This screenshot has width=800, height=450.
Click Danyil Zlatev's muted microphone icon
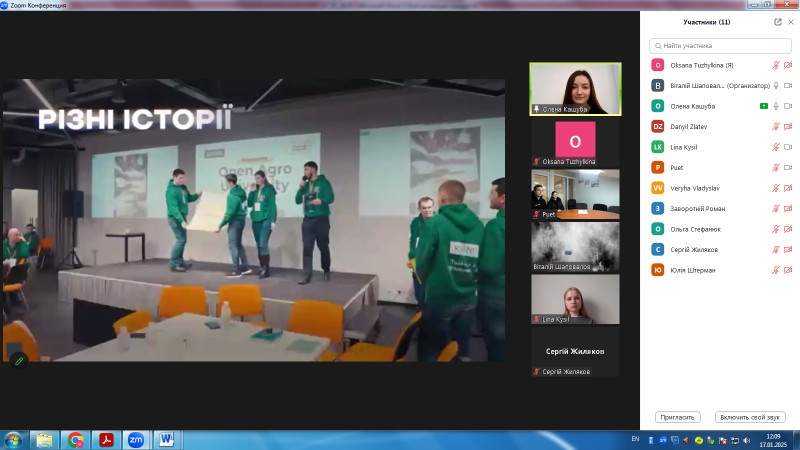pyautogui.click(x=775, y=126)
